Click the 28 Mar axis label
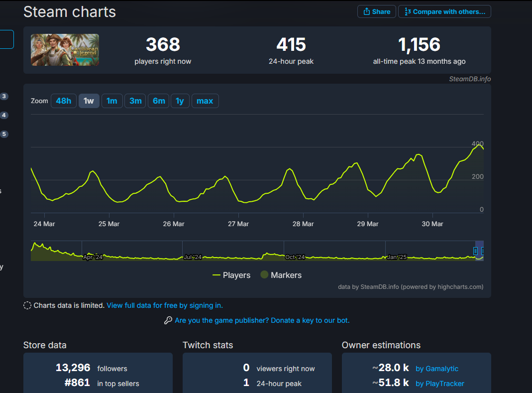The width and height of the screenshot is (532, 393). 303,224
